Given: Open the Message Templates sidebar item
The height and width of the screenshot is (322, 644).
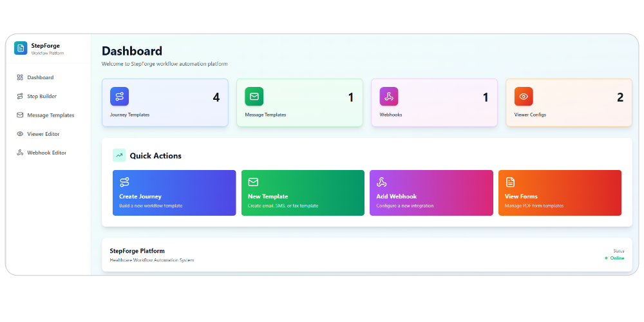Looking at the screenshot, I should pos(50,115).
